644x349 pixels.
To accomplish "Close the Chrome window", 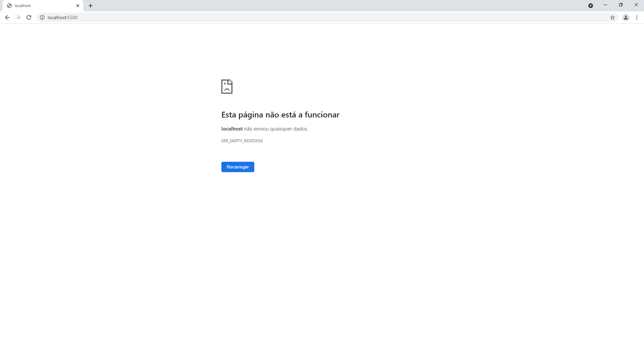I will (636, 5).
